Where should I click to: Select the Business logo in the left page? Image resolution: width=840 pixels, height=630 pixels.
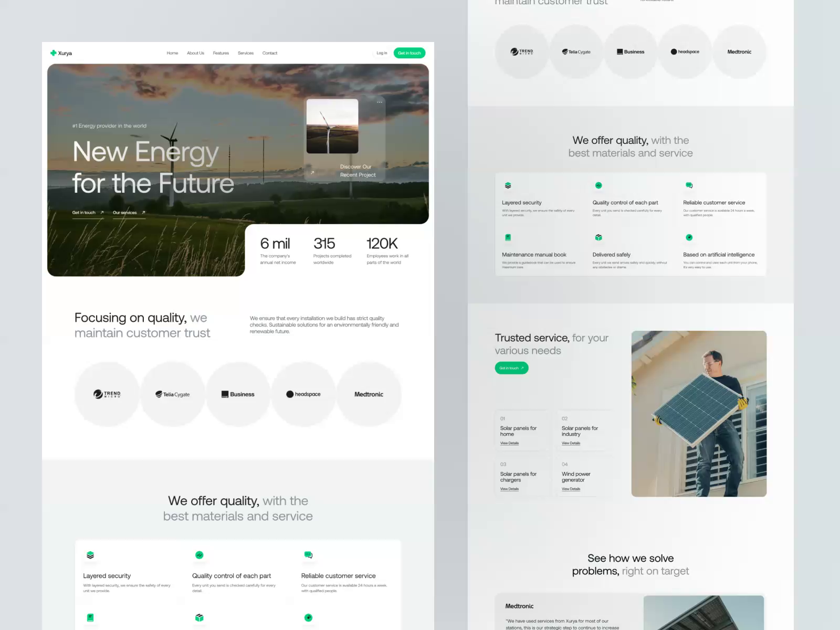click(238, 394)
